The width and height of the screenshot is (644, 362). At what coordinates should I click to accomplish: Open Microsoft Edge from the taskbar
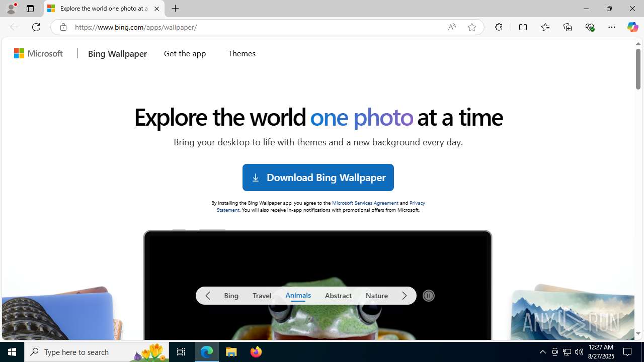coord(207,352)
